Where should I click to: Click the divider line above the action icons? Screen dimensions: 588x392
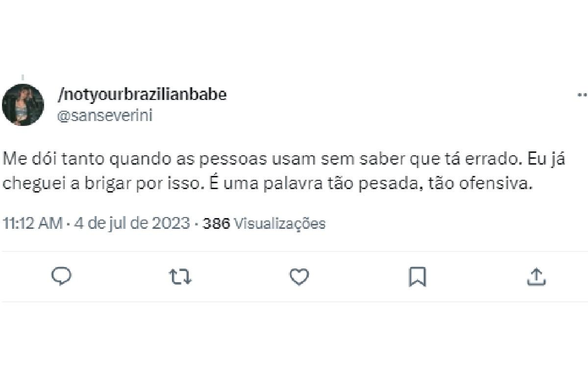coord(294,252)
